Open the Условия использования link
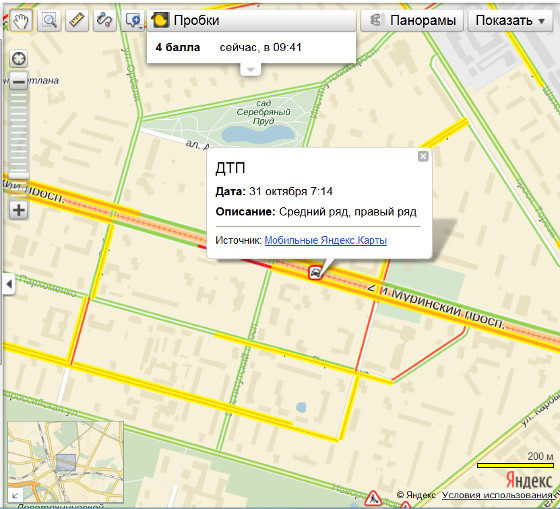The width and height of the screenshot is (560, 509). (x=497, y=495)
